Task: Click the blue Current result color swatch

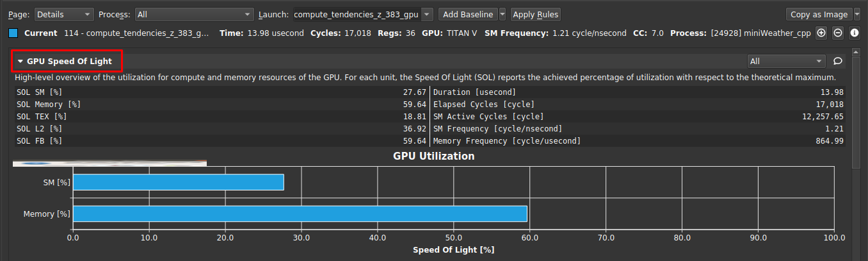Action: (x=13, y=33)
